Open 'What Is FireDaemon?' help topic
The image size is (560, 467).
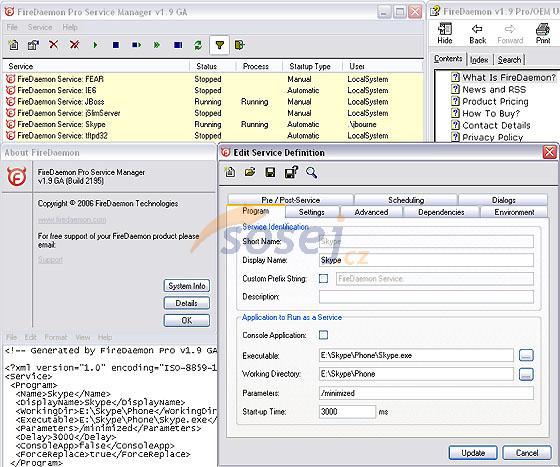click(x=509, y=77)
